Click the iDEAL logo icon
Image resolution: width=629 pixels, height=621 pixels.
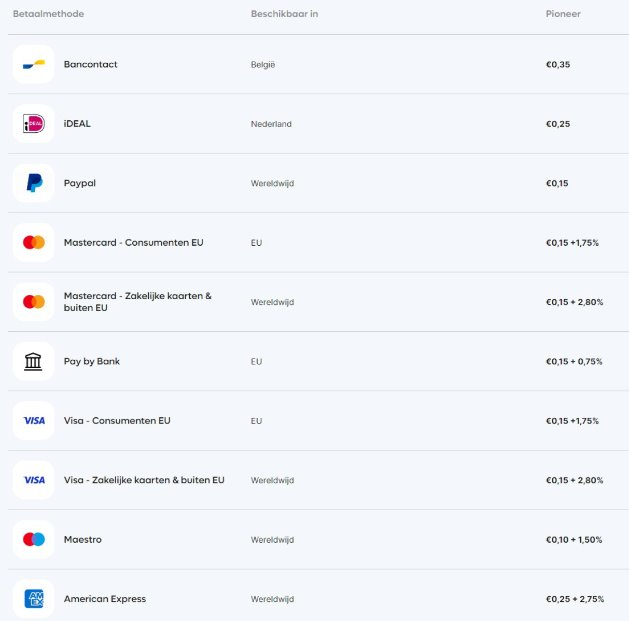click(x=33, y=124)
